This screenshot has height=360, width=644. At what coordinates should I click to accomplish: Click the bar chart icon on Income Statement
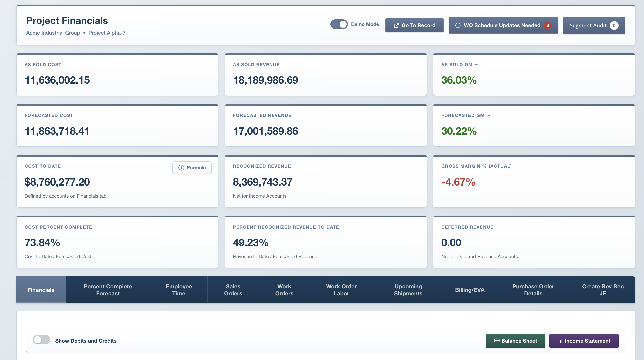pyautogui.click(x=560, y=341)
